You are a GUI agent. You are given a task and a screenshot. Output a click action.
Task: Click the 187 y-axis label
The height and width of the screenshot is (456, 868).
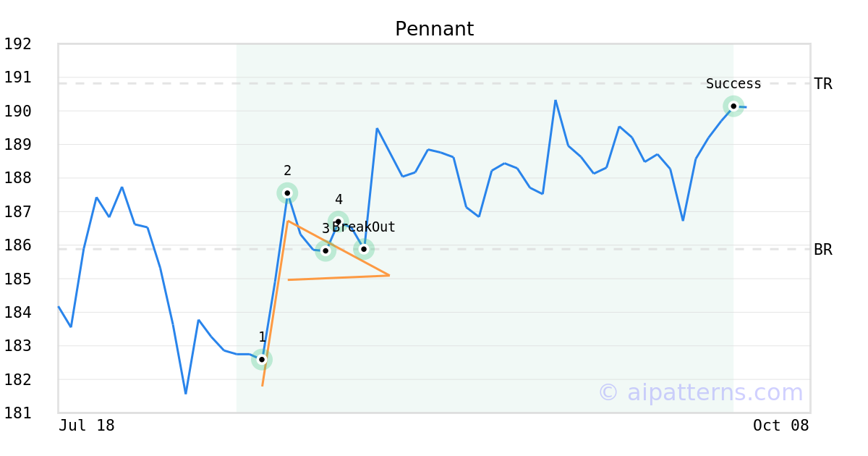pyautogui.click(x=17, y=212)
